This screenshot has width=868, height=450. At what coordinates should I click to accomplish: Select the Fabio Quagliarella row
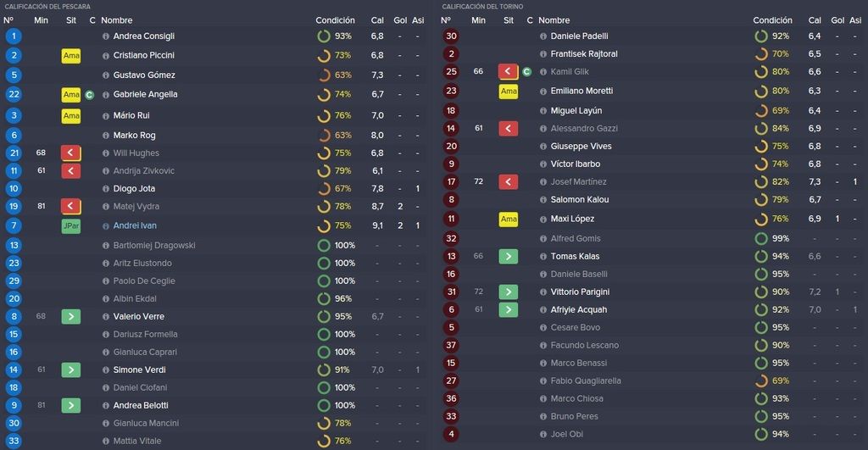coord(651,381)
